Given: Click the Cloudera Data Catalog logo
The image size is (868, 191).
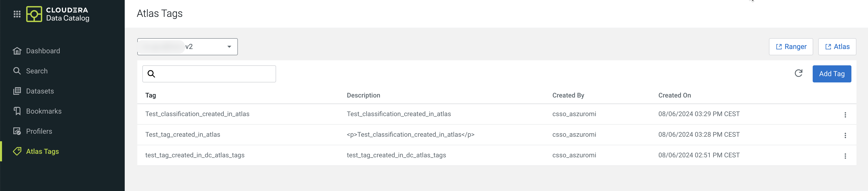Looking at the screenshot, I should (58, 14).
